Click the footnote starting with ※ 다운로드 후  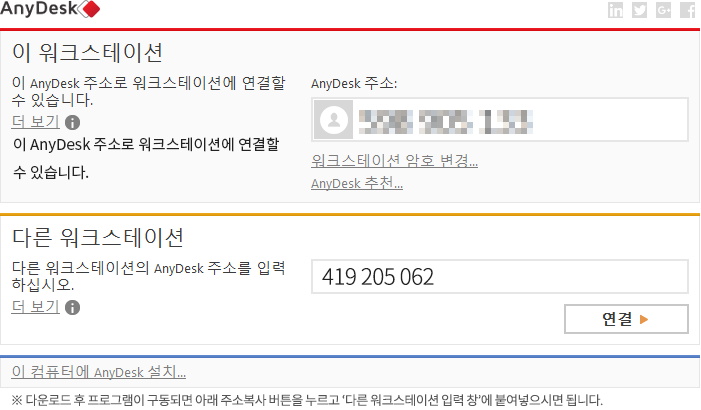[x=307, y=400]
